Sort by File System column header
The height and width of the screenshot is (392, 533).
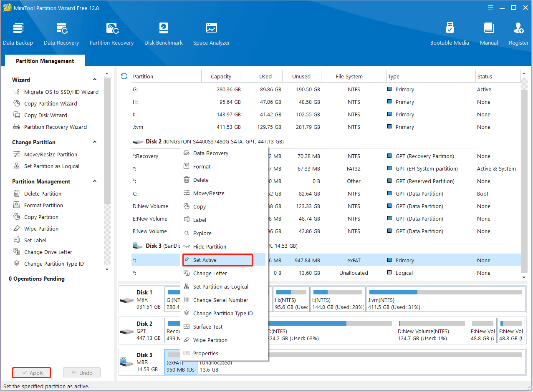(x=354, y=76)
